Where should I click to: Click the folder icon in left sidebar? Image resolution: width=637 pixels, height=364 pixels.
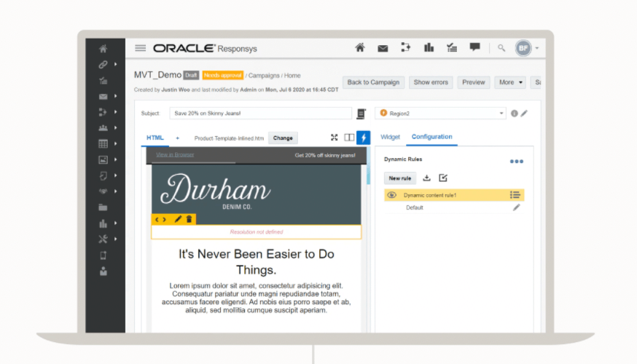coord(103,207)
